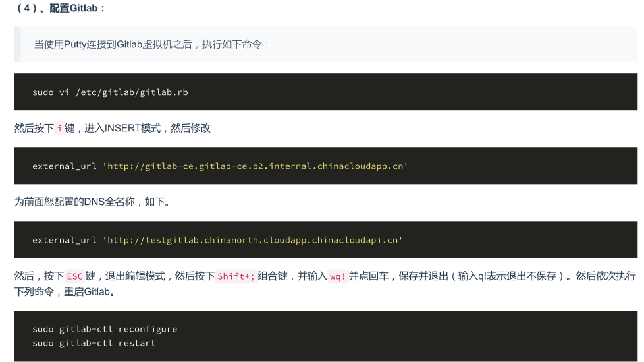
Task: Click the inline code 'wq!'
Action: coord(338,276)
